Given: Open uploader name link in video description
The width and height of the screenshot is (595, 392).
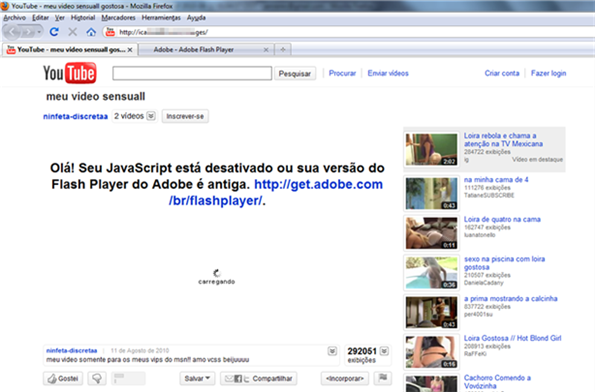Looking at the screenshot, I should (x=71, y=351).
